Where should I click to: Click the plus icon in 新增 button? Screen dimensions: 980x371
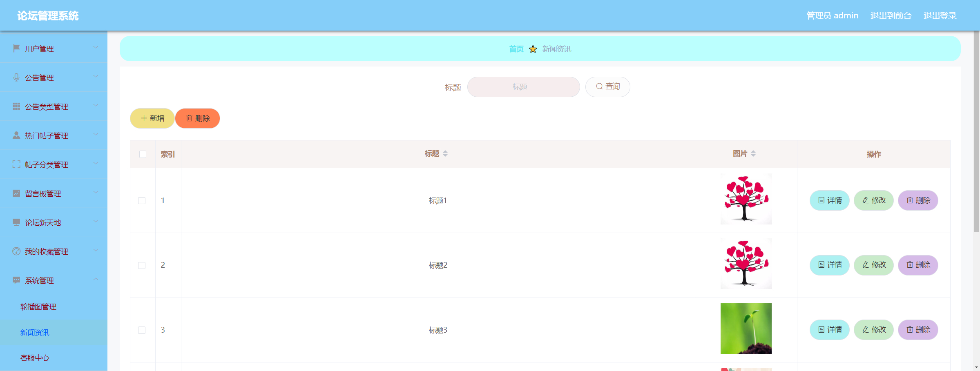click(144, 118)
